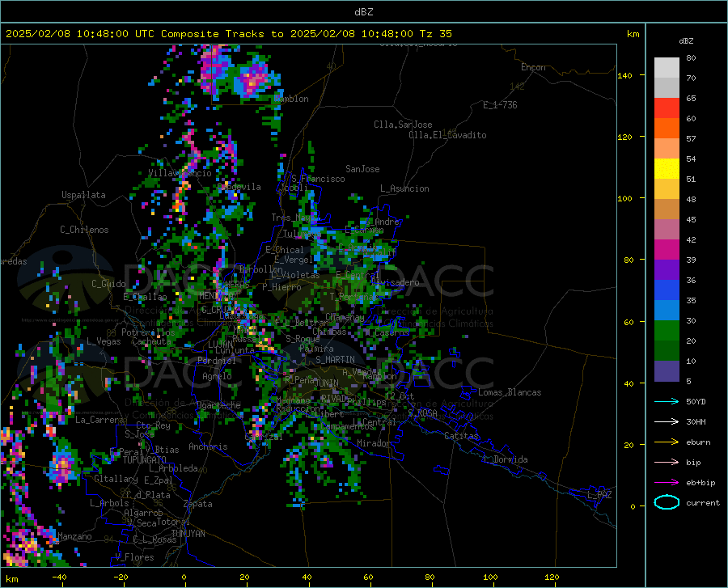Click the Perdriel map label

pyautogui.click(x=217, y=360)
